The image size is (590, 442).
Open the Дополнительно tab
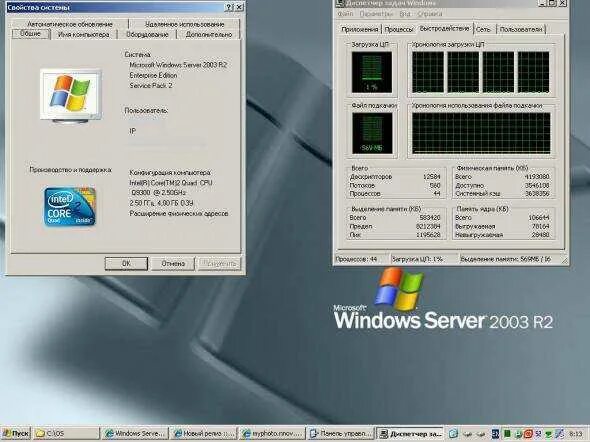click(x=209, y=35)
